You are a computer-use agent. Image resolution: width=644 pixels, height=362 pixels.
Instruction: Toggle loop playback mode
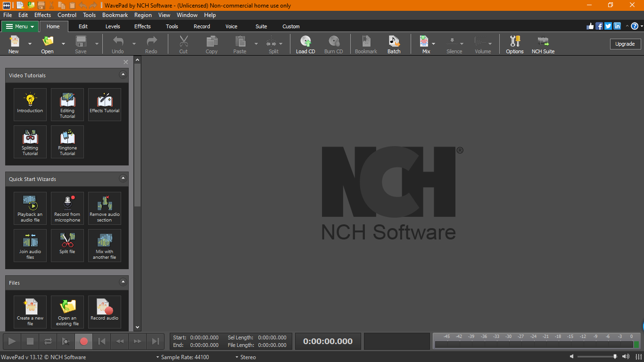[48, 341]
